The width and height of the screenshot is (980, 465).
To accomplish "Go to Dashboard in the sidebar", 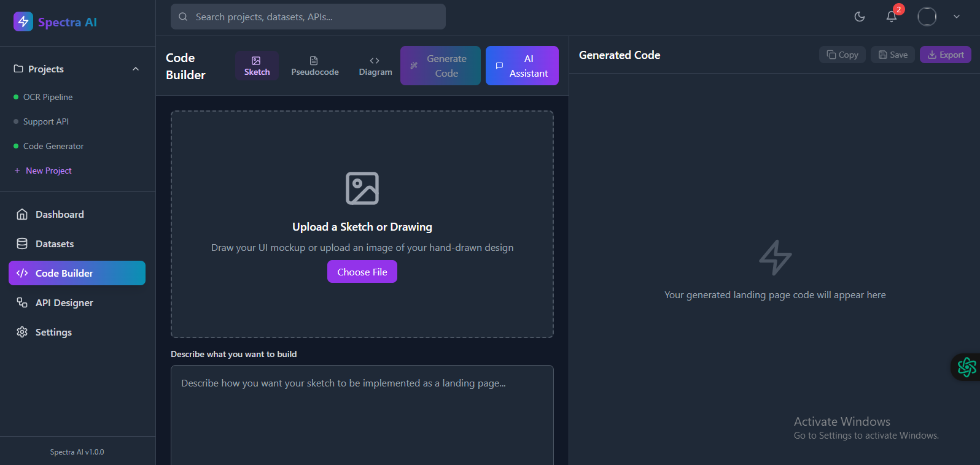I will [77, 214].
